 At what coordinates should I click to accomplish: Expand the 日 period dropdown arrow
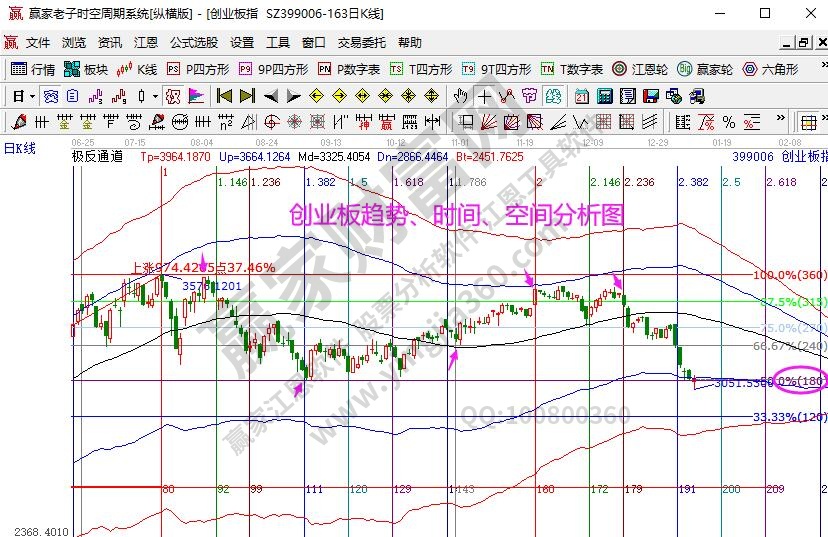pos(32,96)
